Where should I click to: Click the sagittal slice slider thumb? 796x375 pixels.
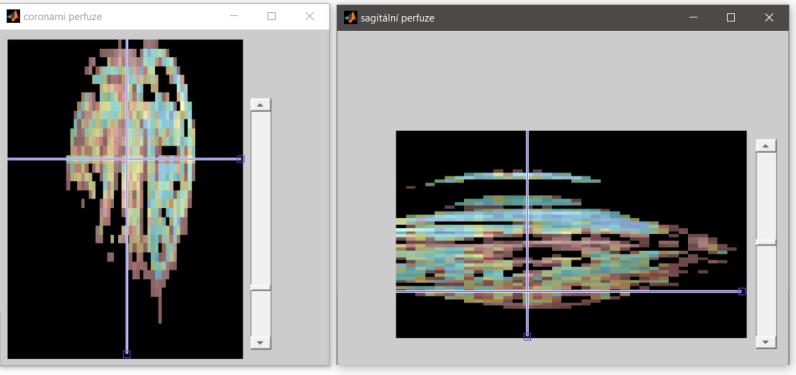tap(766, 243)
